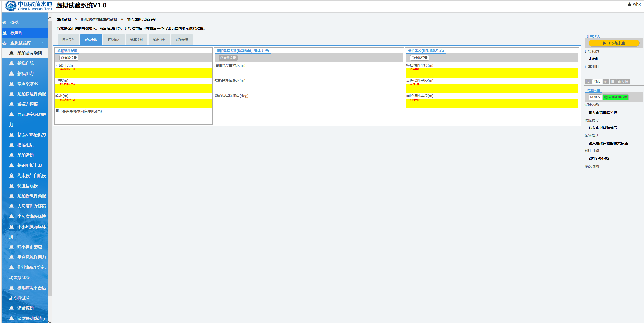Image resolution: width=644 pixels, height=323 pixels.
Task: Click the China Numerical Tank logo
Action: tap(28, 6)
